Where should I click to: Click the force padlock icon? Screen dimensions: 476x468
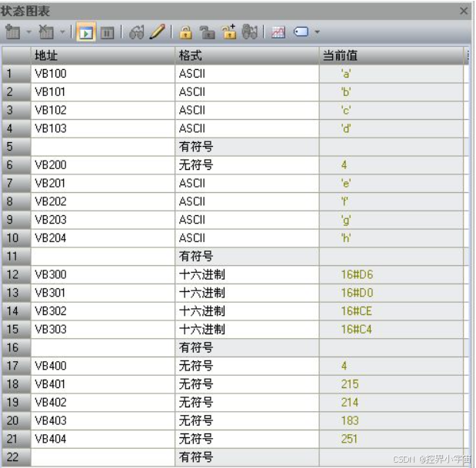[x=185, y=32]
